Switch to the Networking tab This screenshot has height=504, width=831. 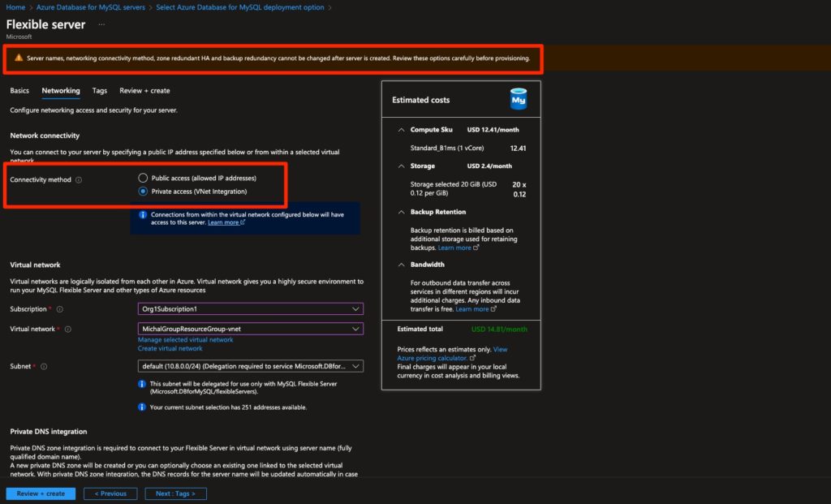click(61, 91)
